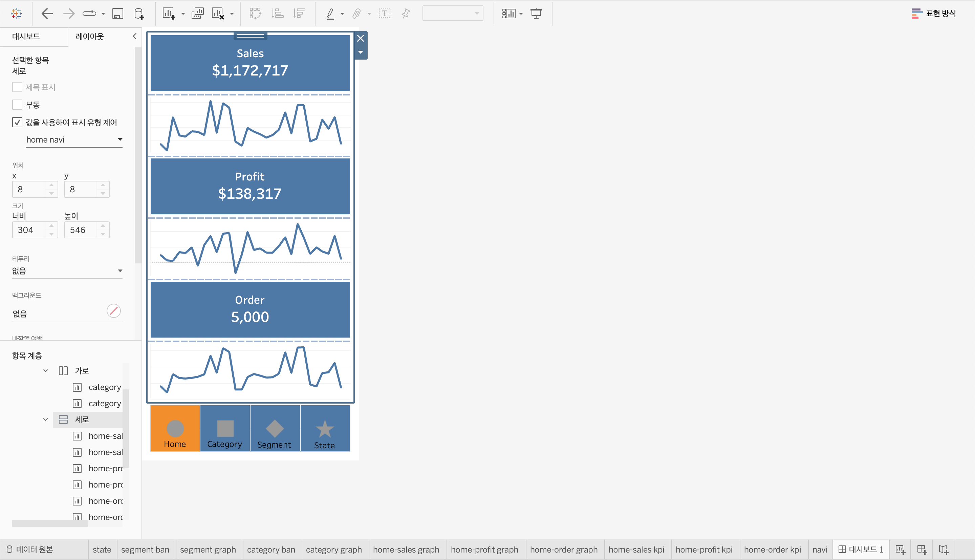Open the home-sales graph sheet tab

tap(406, 550)
